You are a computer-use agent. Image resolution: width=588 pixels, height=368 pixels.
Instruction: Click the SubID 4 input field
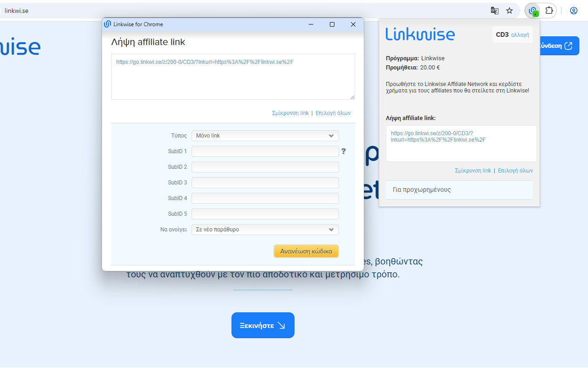click(x=265, y=198)
